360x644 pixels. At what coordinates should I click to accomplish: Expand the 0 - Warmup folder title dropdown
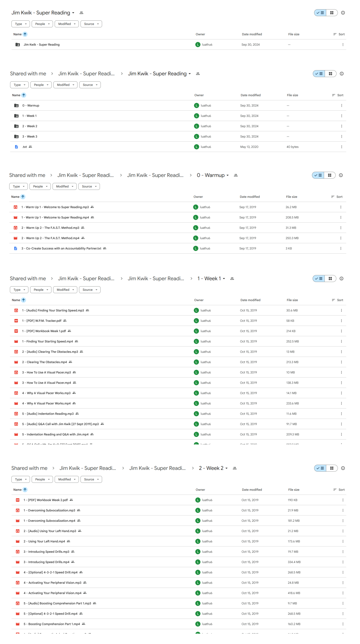(x=227, y=175)
